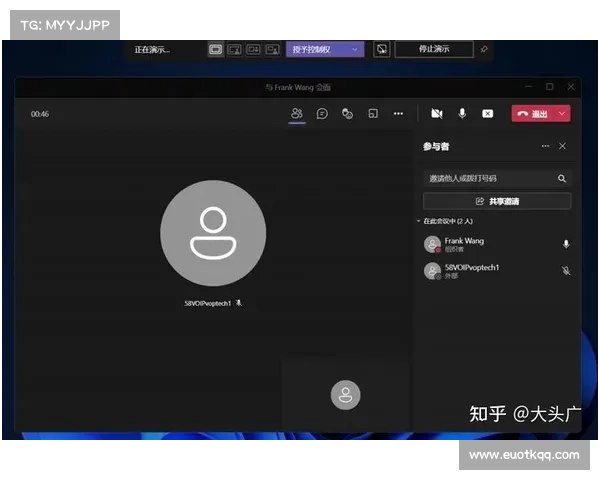Click Frank Wang's avatar in list

point(432,244)
